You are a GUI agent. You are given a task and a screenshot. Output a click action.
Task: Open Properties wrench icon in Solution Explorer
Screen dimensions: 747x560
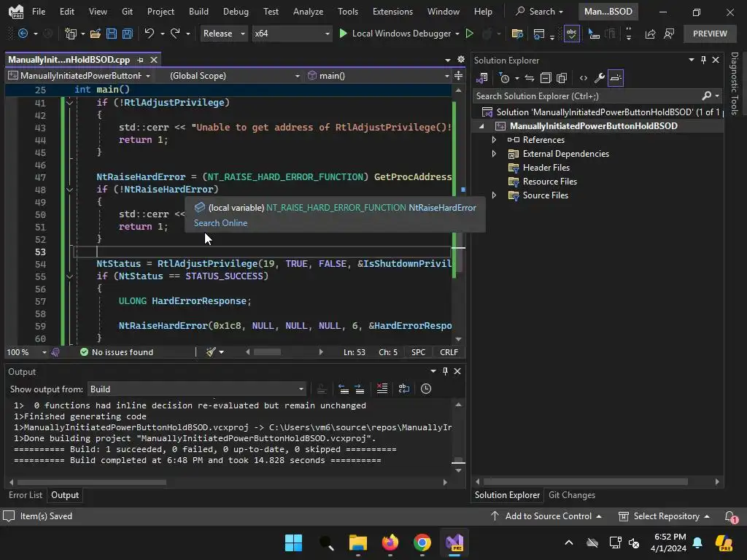[x=600, y=77]
